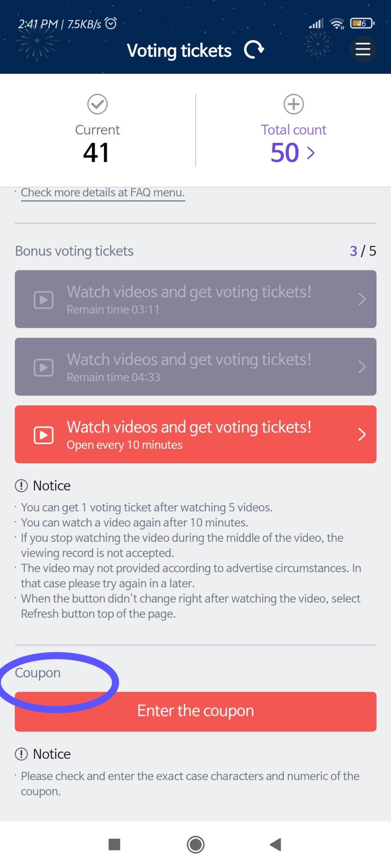Tap chevron on the Remain time 03:11 row
391x868 pixels.
pos(362,299)
